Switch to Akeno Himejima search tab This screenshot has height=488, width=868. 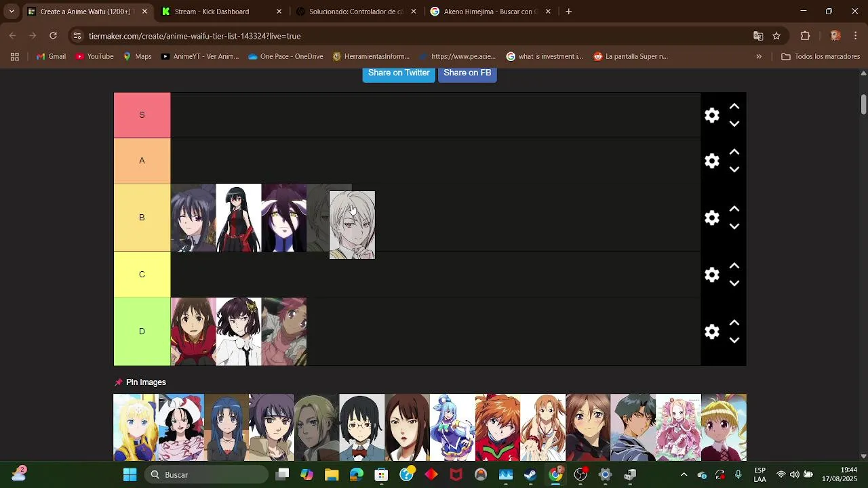[x=490, y=12]
